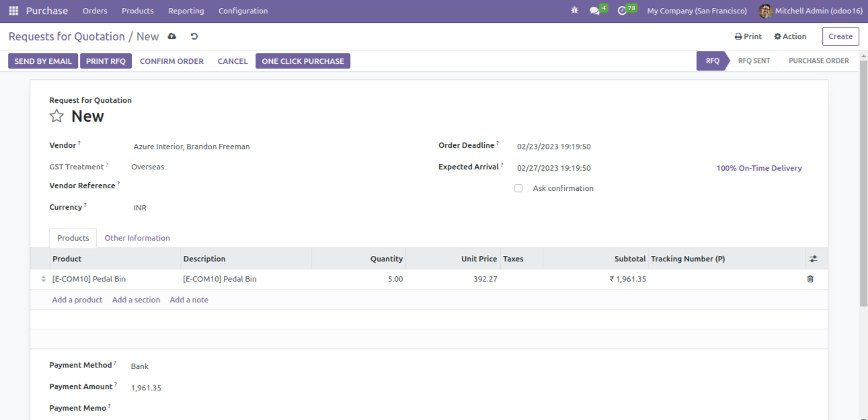Discard changes with the undo icon

(x=194, y=36)
